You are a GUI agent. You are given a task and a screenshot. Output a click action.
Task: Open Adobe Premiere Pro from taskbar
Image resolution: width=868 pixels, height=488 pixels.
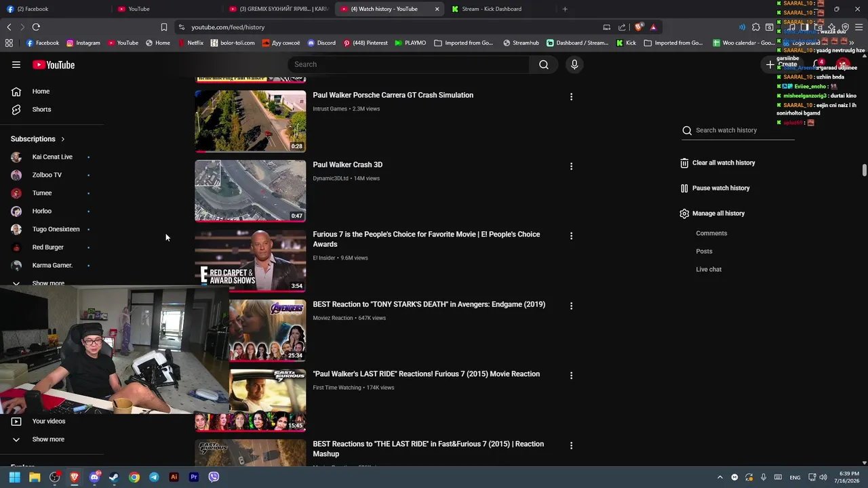[194, 477]
